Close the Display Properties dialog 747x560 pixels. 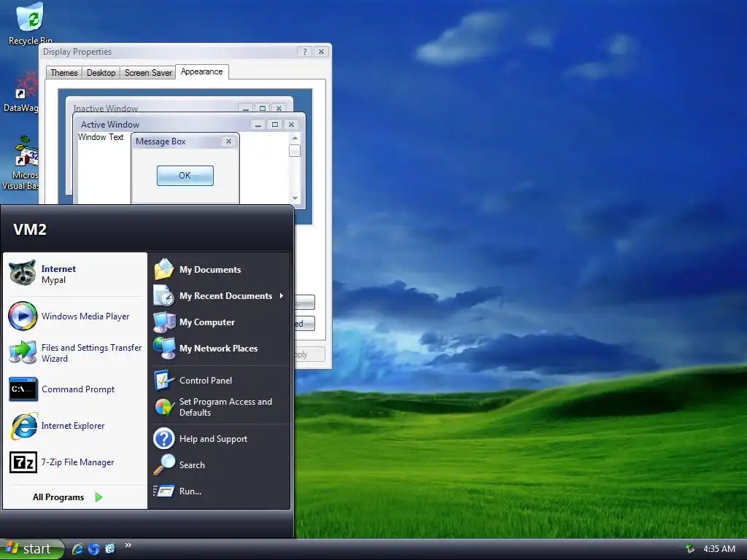pos(322,52)
